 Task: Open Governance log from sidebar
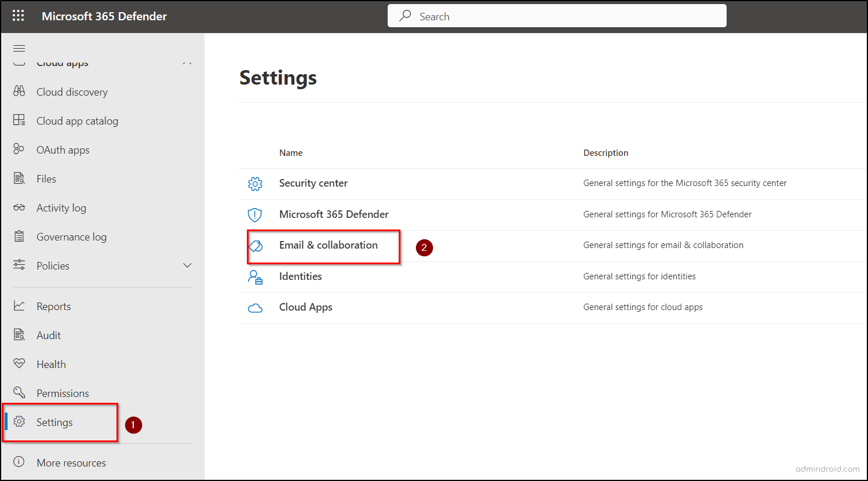pyautogui.click(x=71, y=236)
